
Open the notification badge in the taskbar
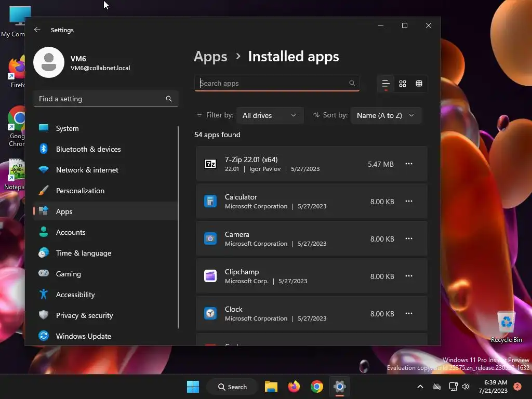pos(517,387)
